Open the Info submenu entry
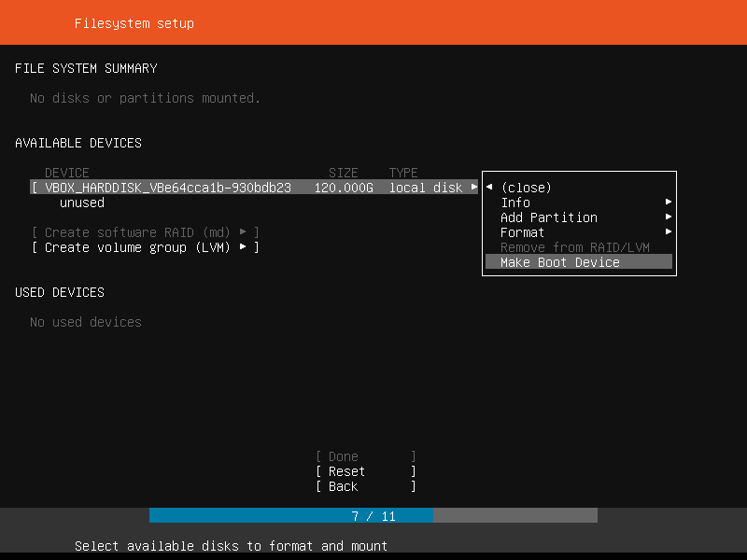 click(579, 203)
